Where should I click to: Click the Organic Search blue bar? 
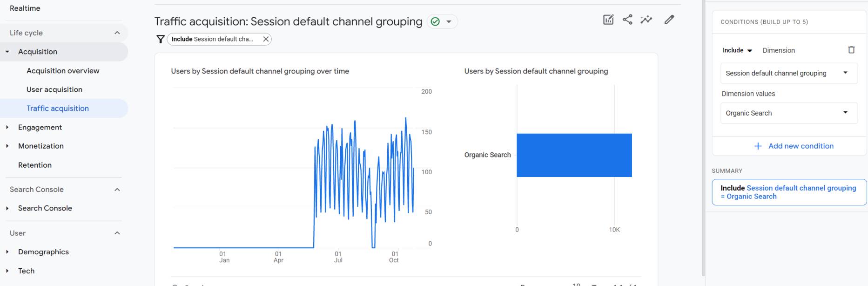pyautogui.click(x=574, y=155)
